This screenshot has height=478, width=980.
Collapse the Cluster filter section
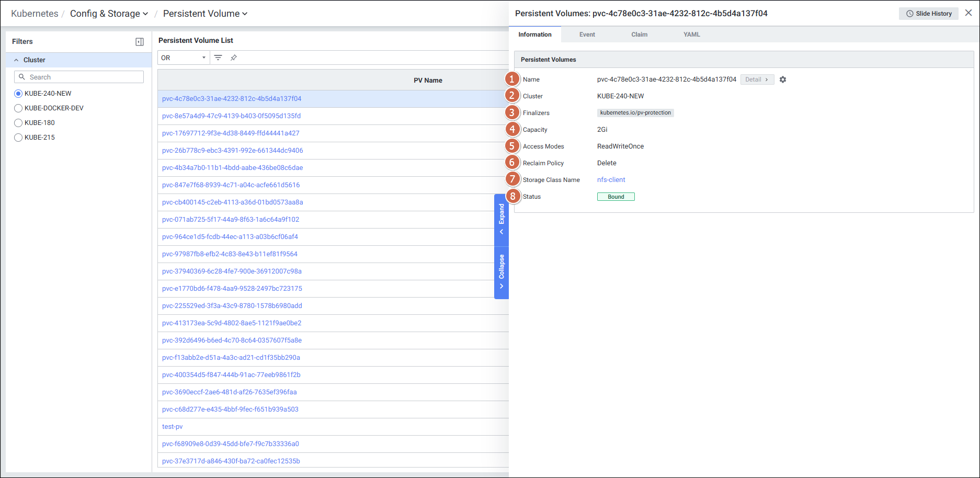(16, 60)
